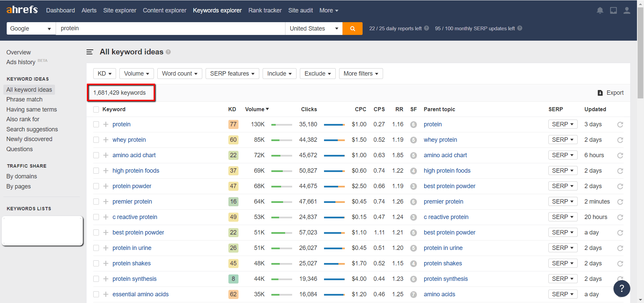This screenshot has height=303, width=644.
Task: Expand More filters
Action: tap(361, 74)
